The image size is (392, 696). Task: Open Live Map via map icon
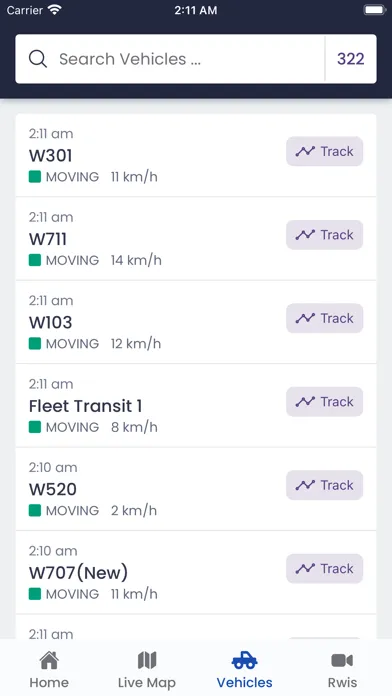[147, 660]
